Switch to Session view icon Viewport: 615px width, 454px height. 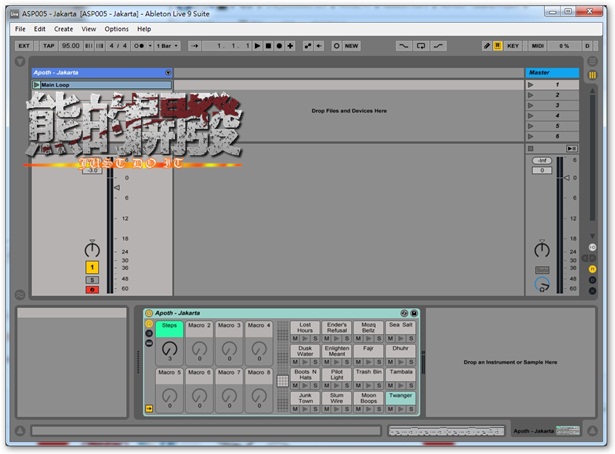pos(592,75)
